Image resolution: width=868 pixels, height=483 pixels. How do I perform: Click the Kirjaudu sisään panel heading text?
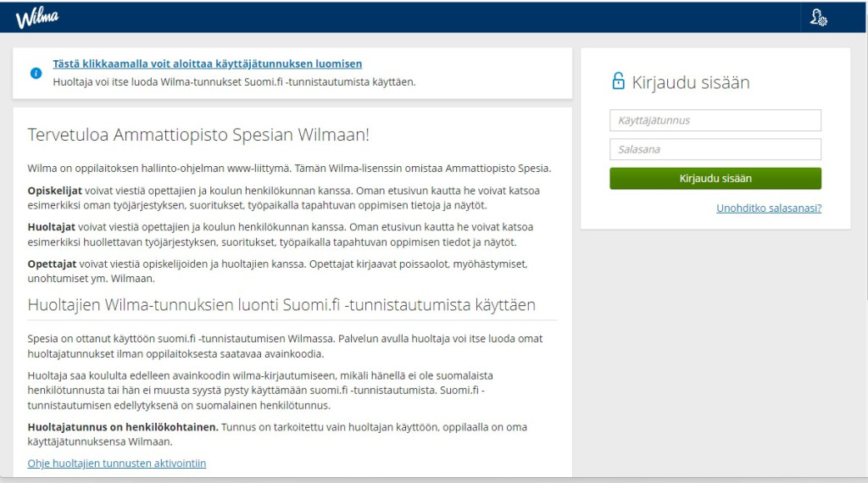[690, 82]
